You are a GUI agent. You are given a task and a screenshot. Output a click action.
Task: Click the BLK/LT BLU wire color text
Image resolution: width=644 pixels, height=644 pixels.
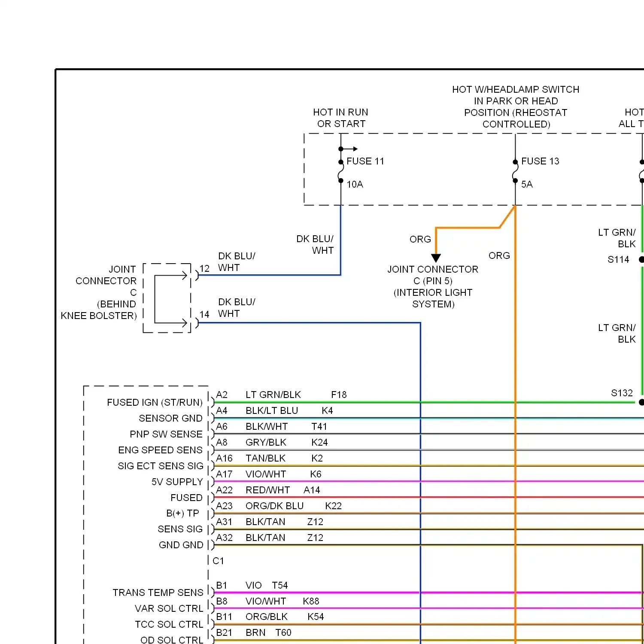click(272, 410)
